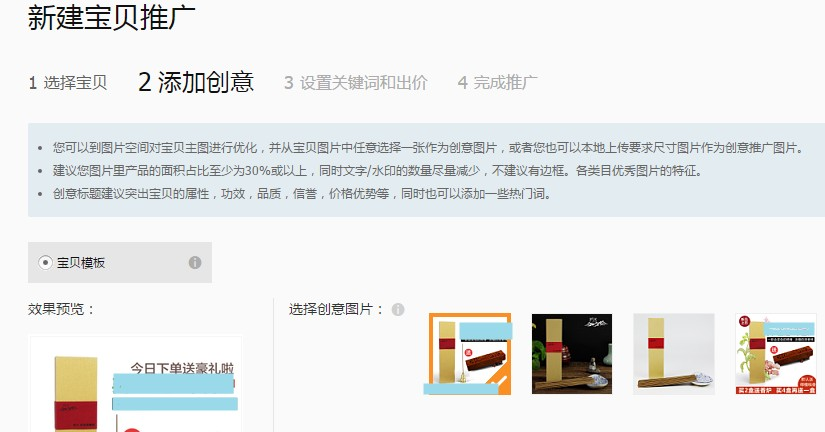The height and width of the screenshot is (432, 825).
Task: Open step 2 添加创意 tab
Action: [196, 82]
